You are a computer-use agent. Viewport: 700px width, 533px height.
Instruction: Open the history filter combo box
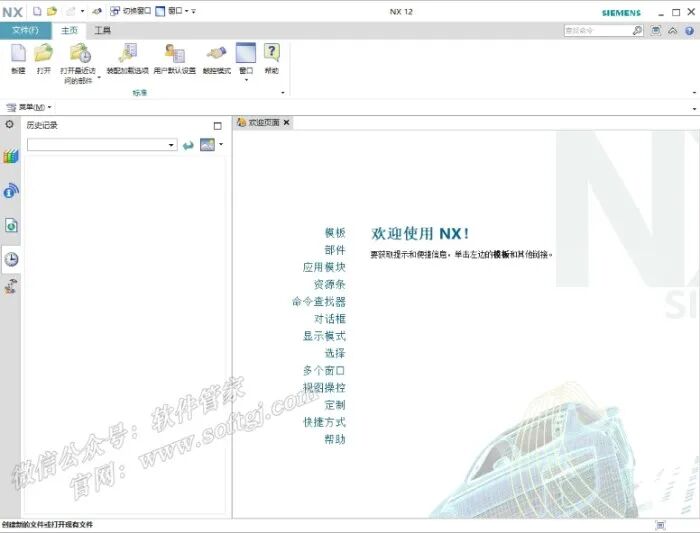click(102, 145)
